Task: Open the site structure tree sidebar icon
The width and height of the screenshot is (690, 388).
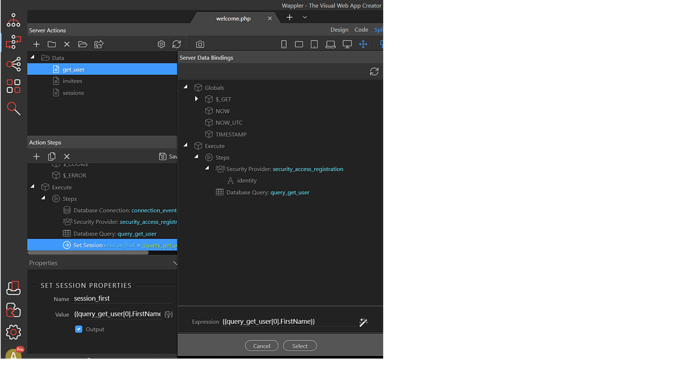Action: 13,20
